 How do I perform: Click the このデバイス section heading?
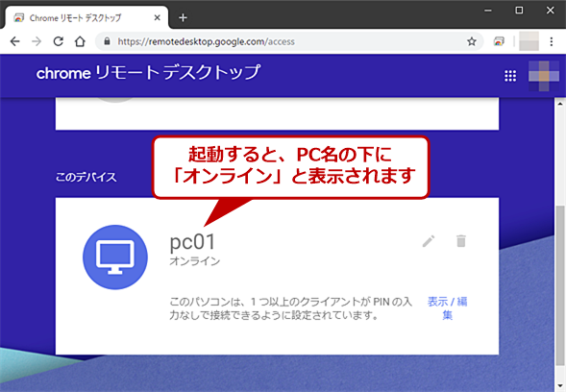coord(86,177)
